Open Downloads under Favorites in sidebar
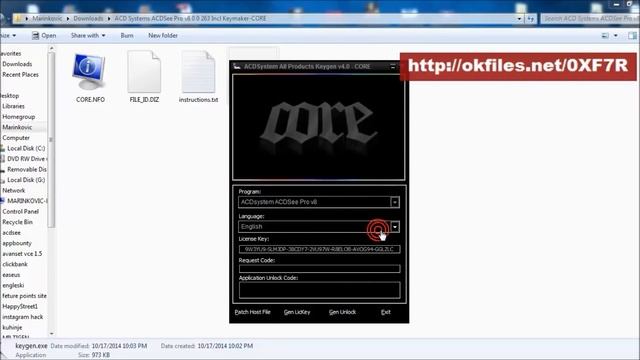 (17, 64)
